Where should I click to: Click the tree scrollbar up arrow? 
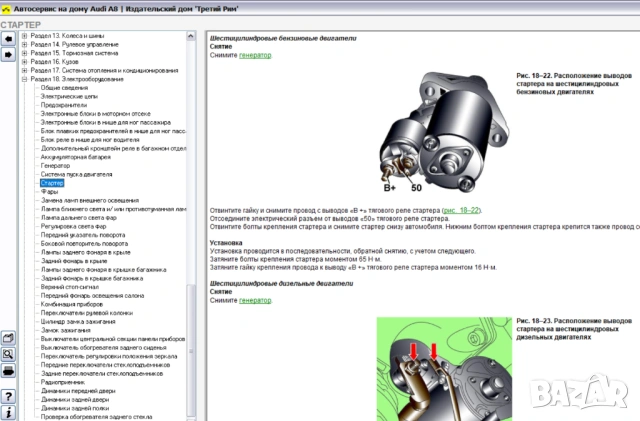tap(191, 36)
